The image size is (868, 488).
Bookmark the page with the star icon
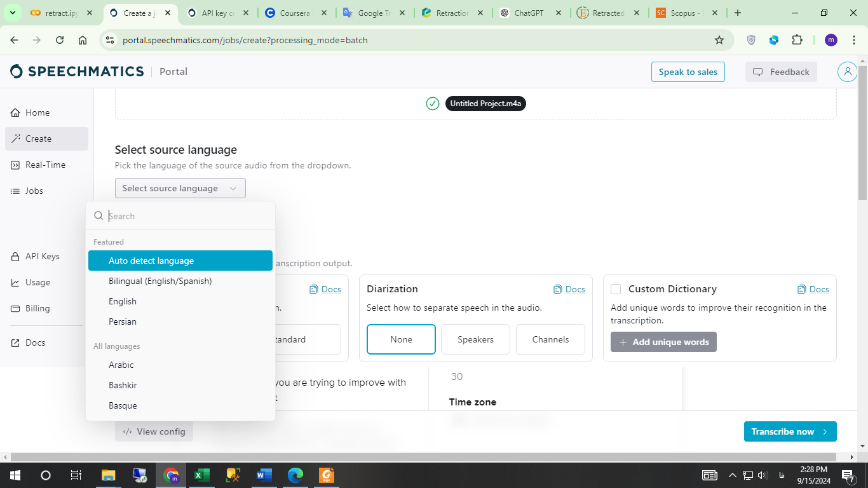coord(719,40)
